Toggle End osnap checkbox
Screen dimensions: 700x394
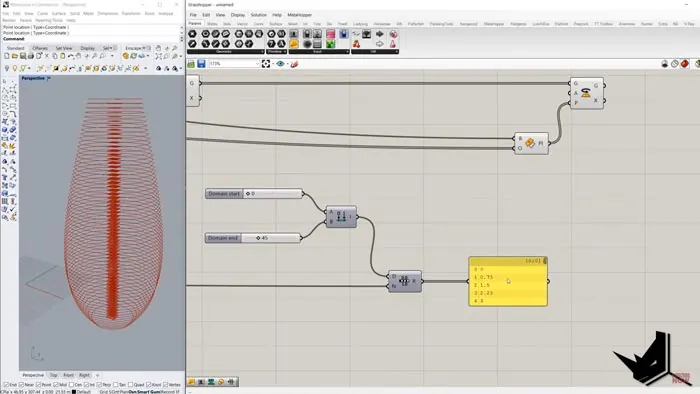[6, 385]
